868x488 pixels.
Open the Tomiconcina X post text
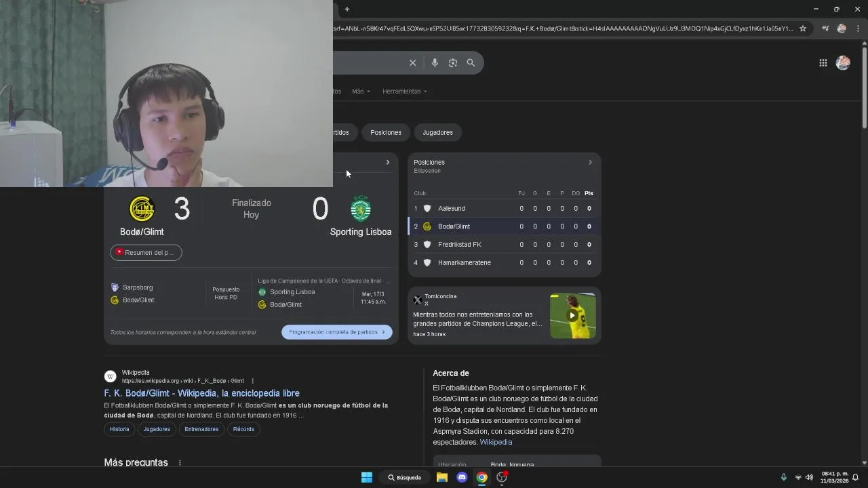click(477, 319)
